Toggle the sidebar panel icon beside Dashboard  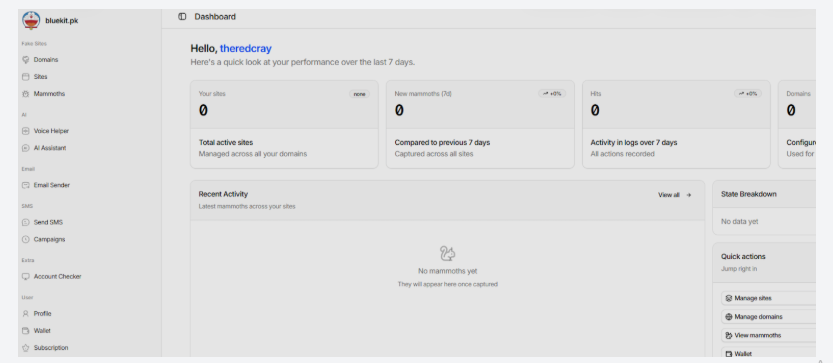(x=182, y=16)
